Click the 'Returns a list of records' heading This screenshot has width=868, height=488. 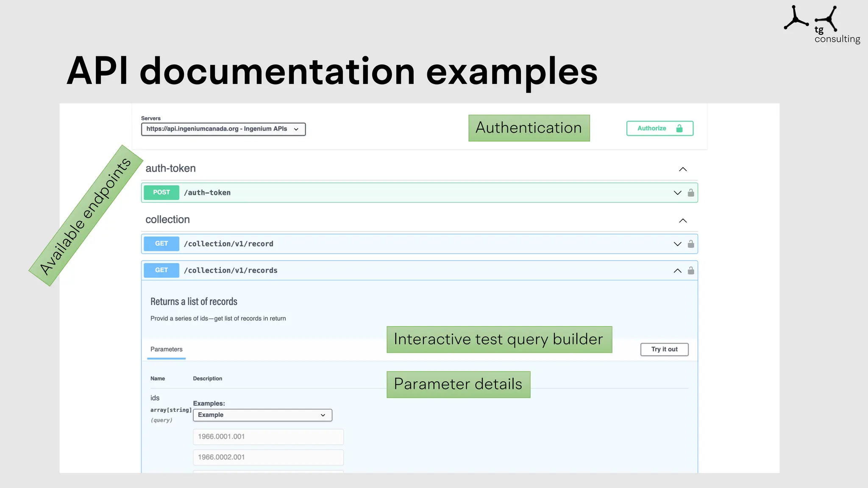coord(194,302)
